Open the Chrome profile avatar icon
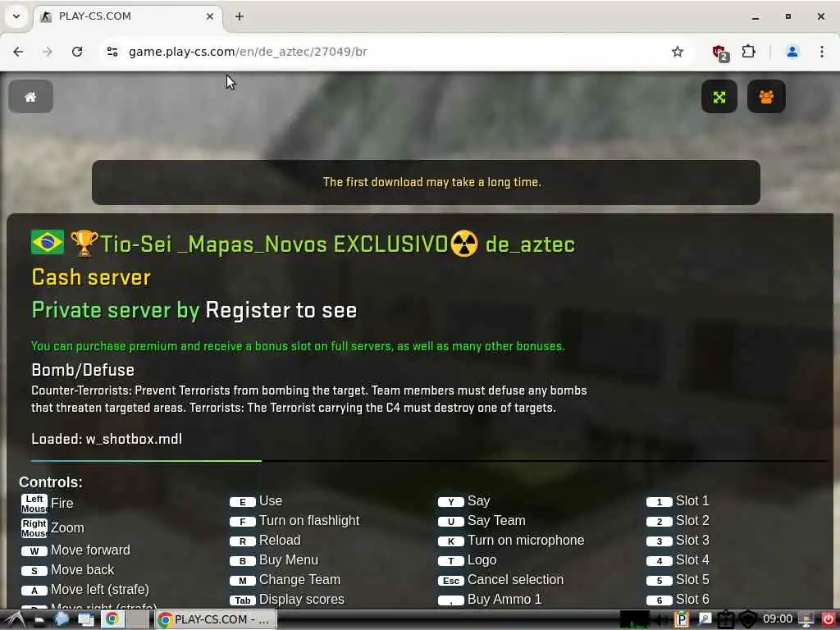This screenshot has height=630, width=840. pos(792,52)
